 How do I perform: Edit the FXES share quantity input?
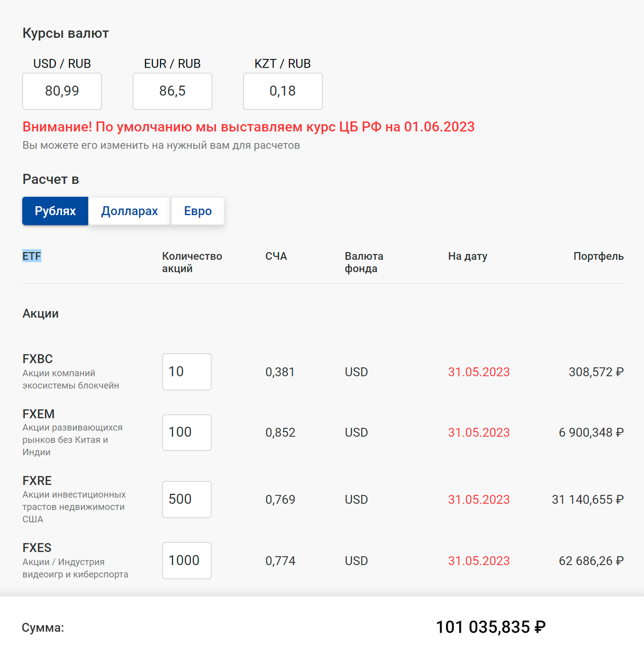tap(187, 560)
